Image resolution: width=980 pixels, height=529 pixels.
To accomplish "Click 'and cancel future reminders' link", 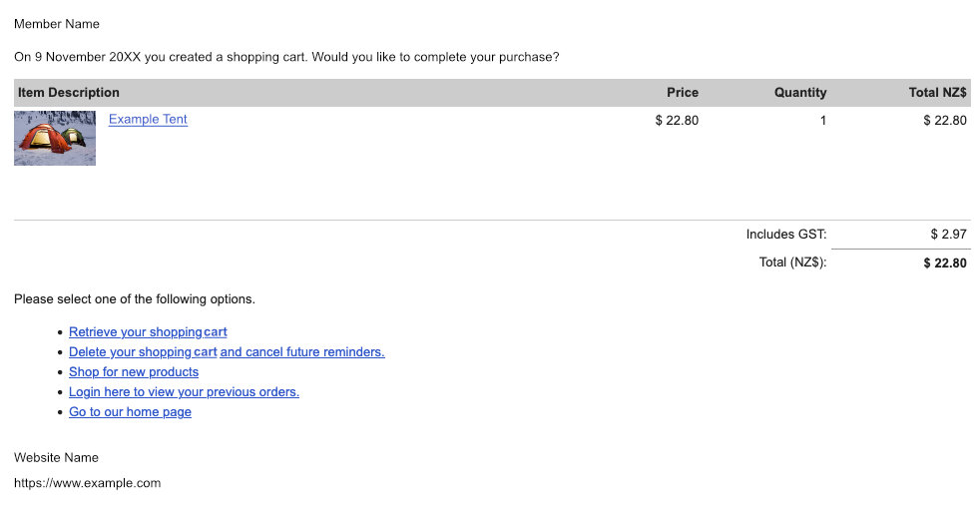I will tap(302, 352).
